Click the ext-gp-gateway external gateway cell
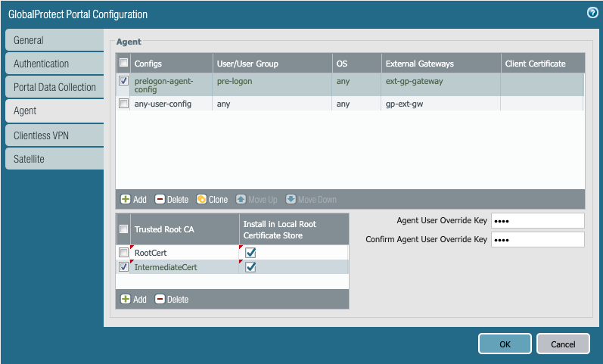603x364 pixels. 414,81
